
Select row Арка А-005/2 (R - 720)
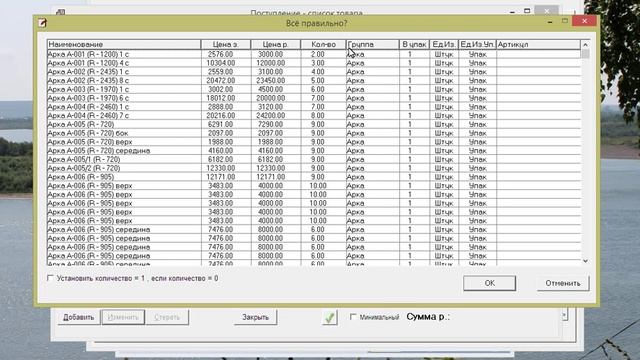pyautogui.click(x=313, y=168)
